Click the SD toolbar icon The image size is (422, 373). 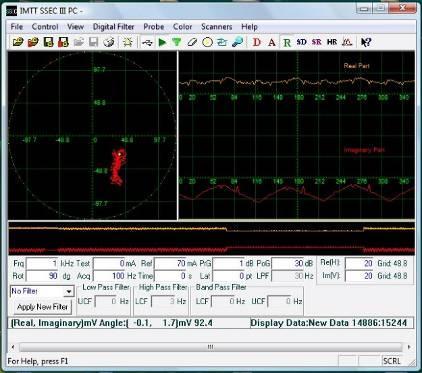tap(301, 42)
